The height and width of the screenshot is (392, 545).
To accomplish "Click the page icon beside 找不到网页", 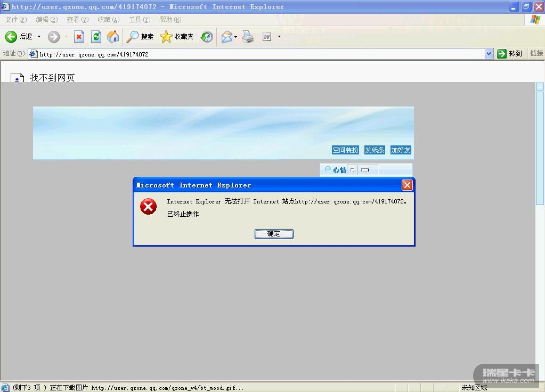I will tap(18, 78).
